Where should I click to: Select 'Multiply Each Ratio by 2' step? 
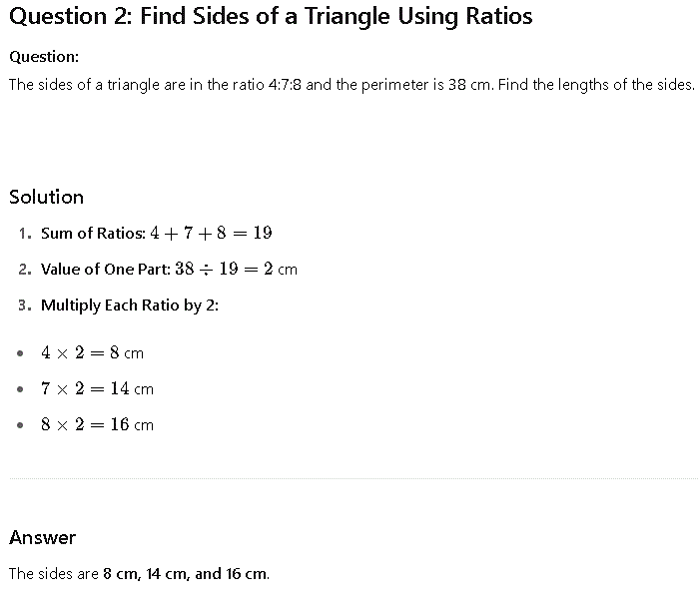(x=130, y=306)
